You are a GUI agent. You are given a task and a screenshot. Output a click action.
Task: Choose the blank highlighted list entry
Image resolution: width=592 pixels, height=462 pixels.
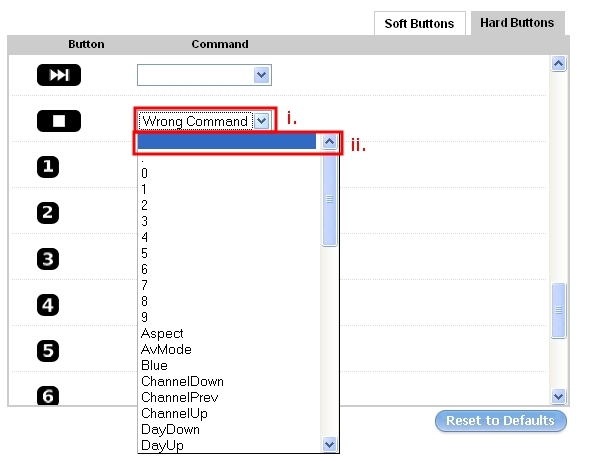point(227,142)
